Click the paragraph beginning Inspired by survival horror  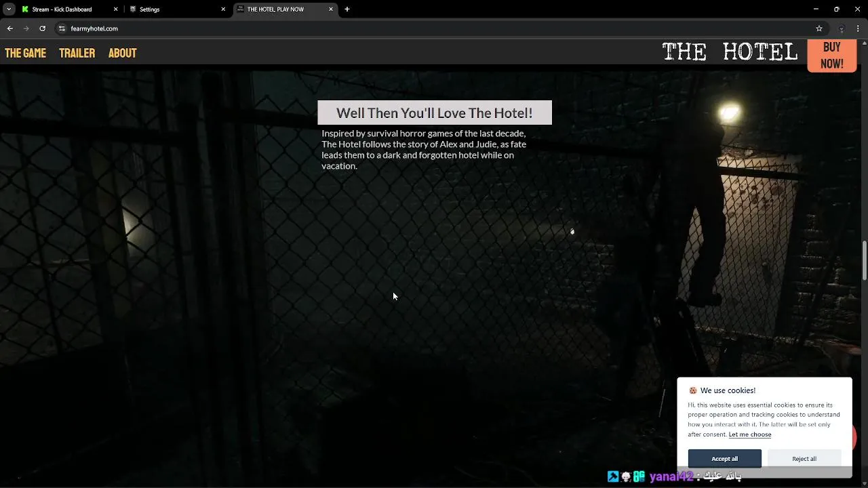tap(425, 150)
